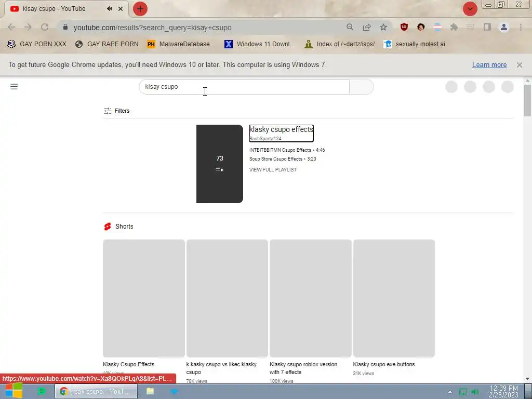The width and height of the screenshot is (532, 399).
Task: Open the klasky csupo effects playlist title
Action: pos(281,129)
